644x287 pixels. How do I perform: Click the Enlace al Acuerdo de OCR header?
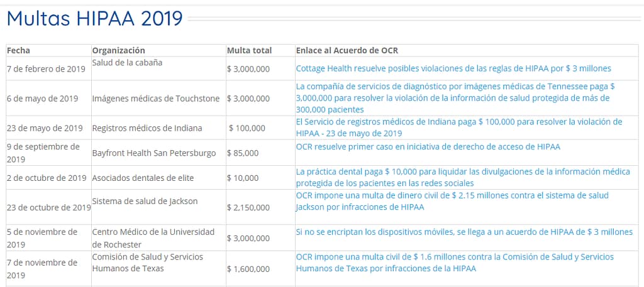347,50
